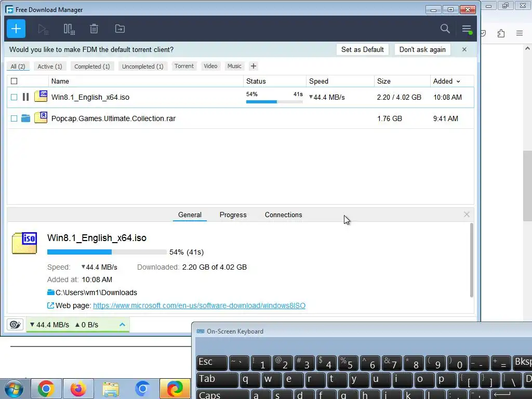Click the large progress bar in the details panel
Viewport: 532px width, 399px height.
[107, 252]
